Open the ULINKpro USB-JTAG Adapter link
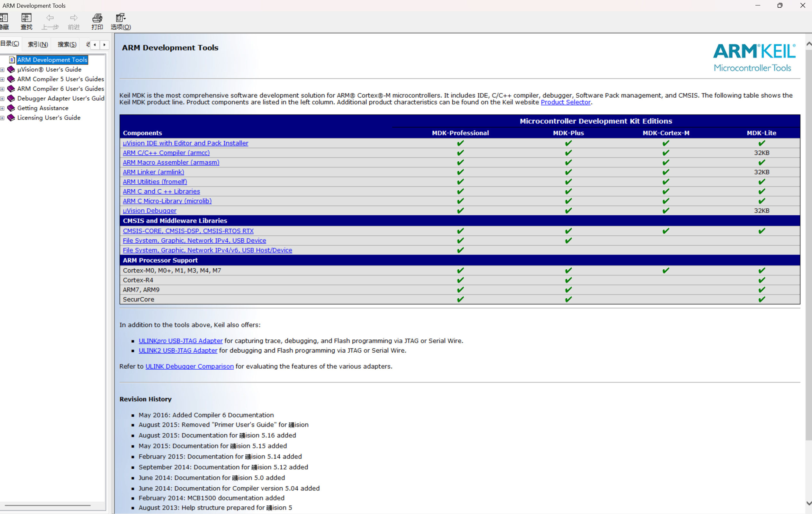This screenshot has width=812, height=514. pos(180,341)
